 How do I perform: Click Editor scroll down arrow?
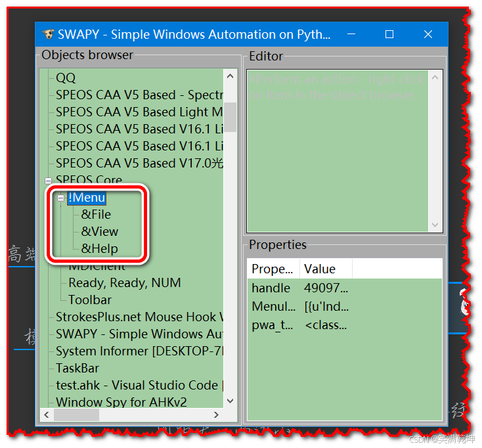pos(435,225)
